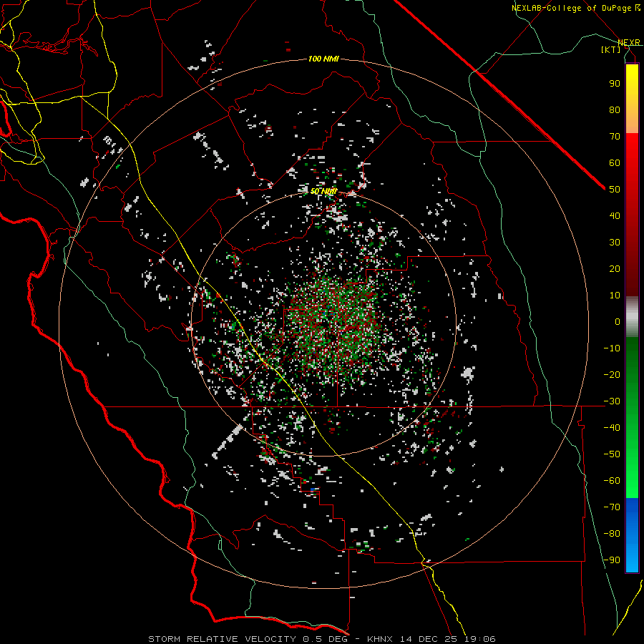Click the "KHNX" station identifier
This screenshot has height=644, width=644.
pos(380,639)
